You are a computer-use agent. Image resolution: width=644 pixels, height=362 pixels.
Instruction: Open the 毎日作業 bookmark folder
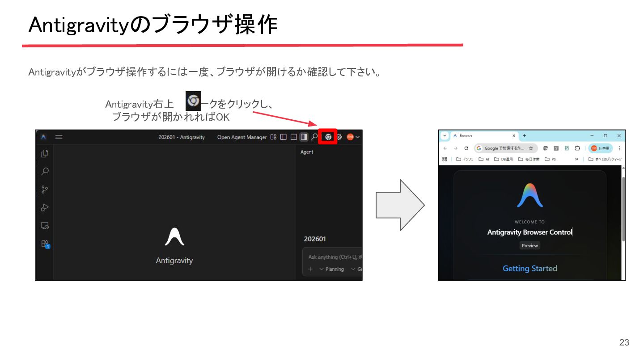pyautogui.click(x=529, y=159)
